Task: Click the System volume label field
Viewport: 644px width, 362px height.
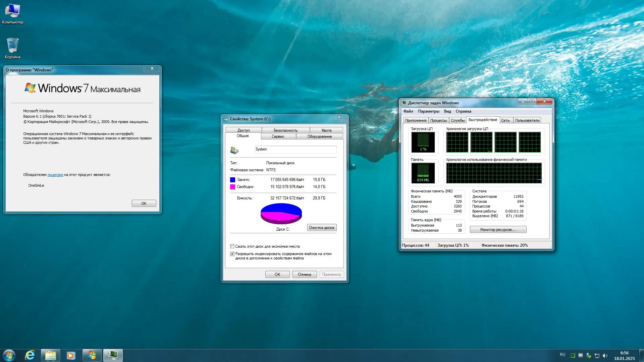Action: (295, 149)
